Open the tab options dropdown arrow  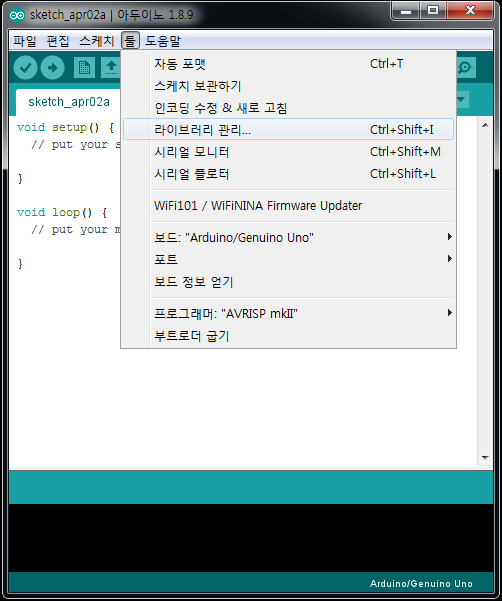click(462, 100)
